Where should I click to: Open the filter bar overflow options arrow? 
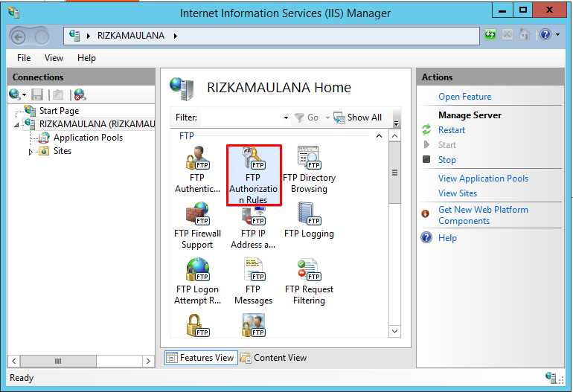point(396,123)
